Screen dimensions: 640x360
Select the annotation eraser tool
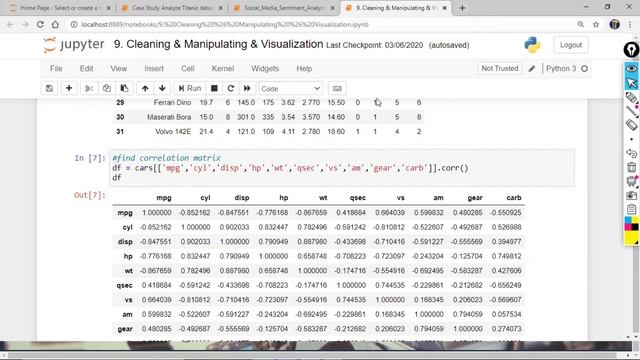point(631,125)
